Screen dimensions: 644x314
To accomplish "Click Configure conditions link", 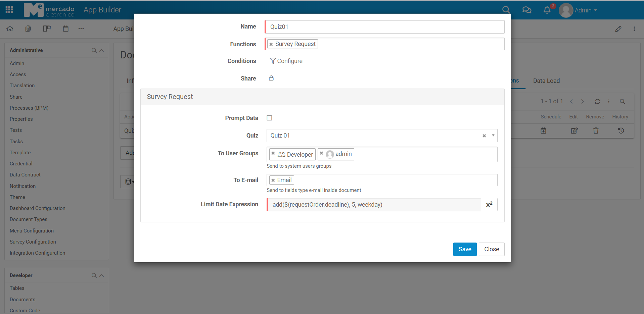I will pyautogui.click(x=286, y=61).
